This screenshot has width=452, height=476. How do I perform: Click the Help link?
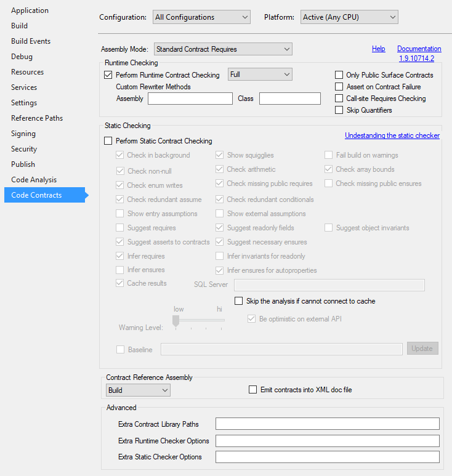pos(378,49)
